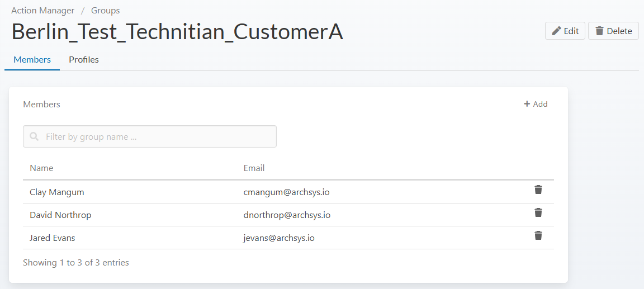This screenshot has height=289, width=644.
Task: Click the pencil Edit button
Action: coord(565,31)
